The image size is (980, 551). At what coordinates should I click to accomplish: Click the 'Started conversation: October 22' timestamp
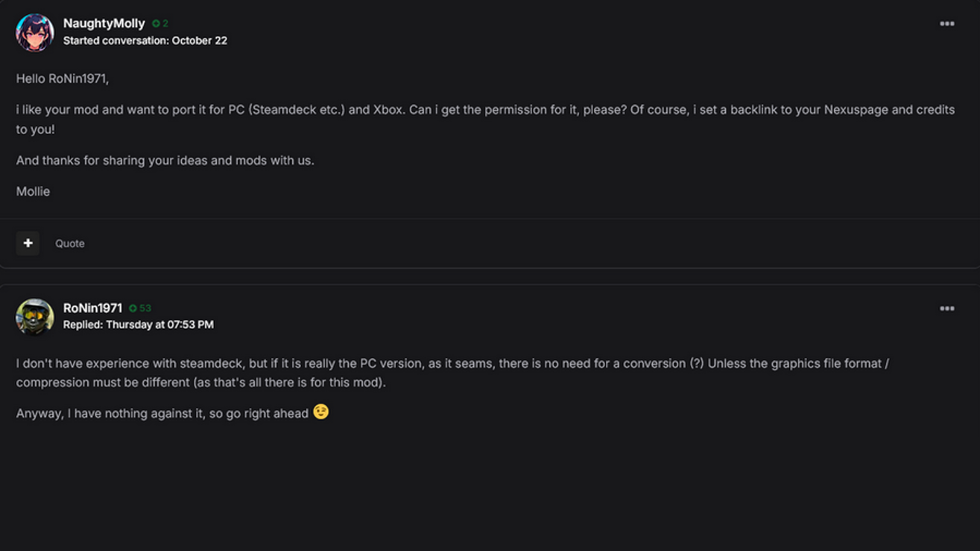coord(145,41)
